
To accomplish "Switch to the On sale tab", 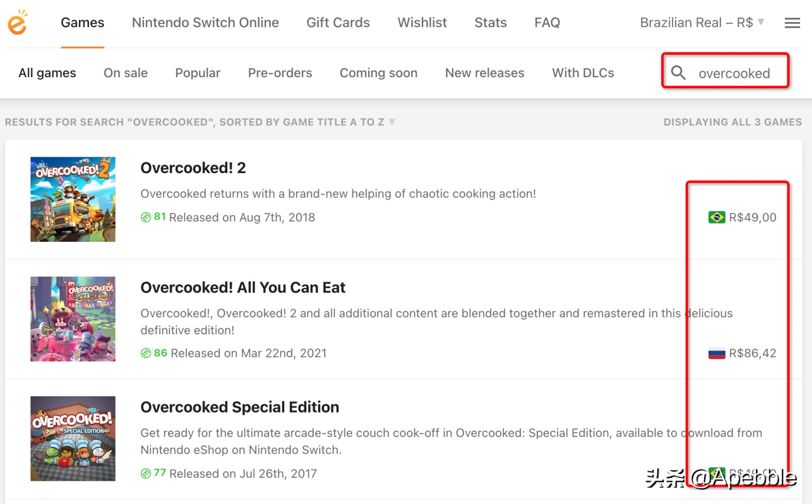I will pyautogui.click(x=126, y=73).
